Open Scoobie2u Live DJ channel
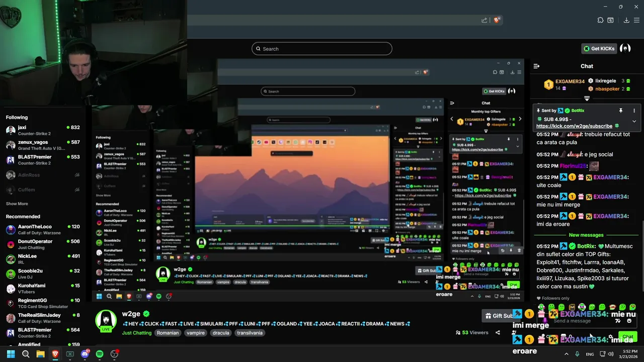644x362 pixels. coord(43,274)
